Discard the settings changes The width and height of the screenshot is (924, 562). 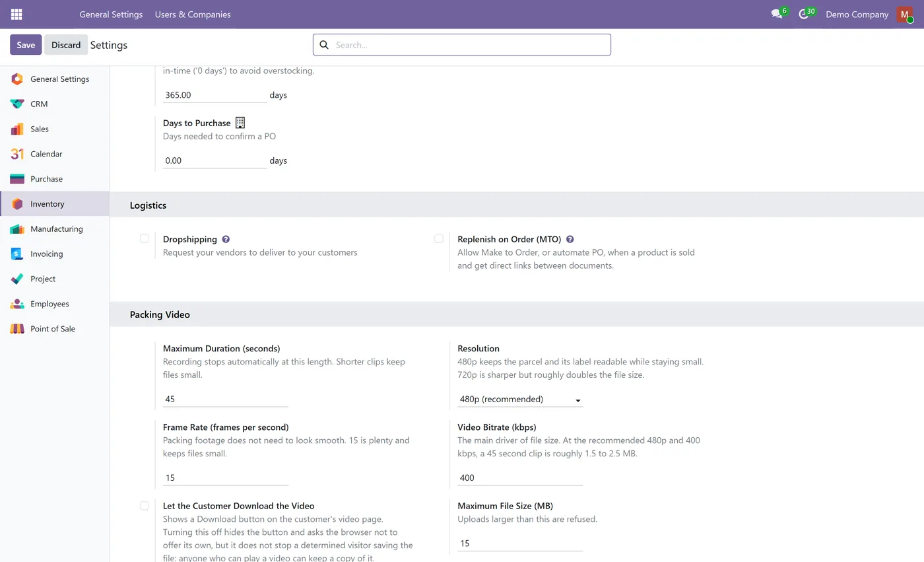66,45
